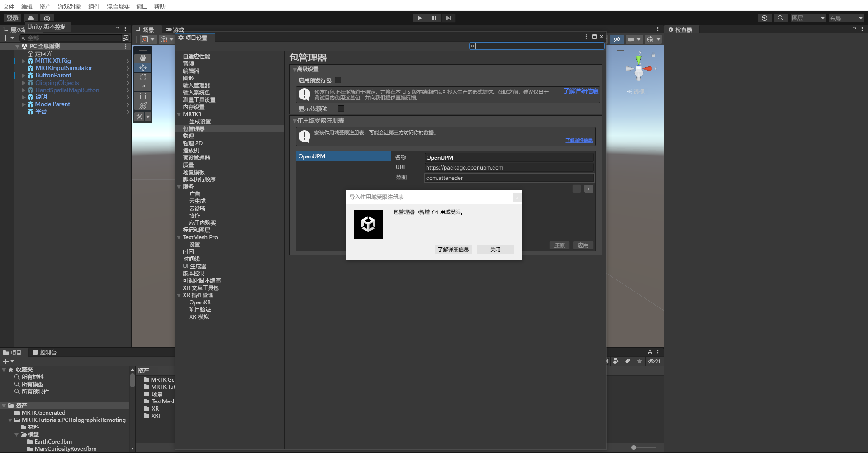
Task: Open the 图层 layers dropdown
Action: 808,18
